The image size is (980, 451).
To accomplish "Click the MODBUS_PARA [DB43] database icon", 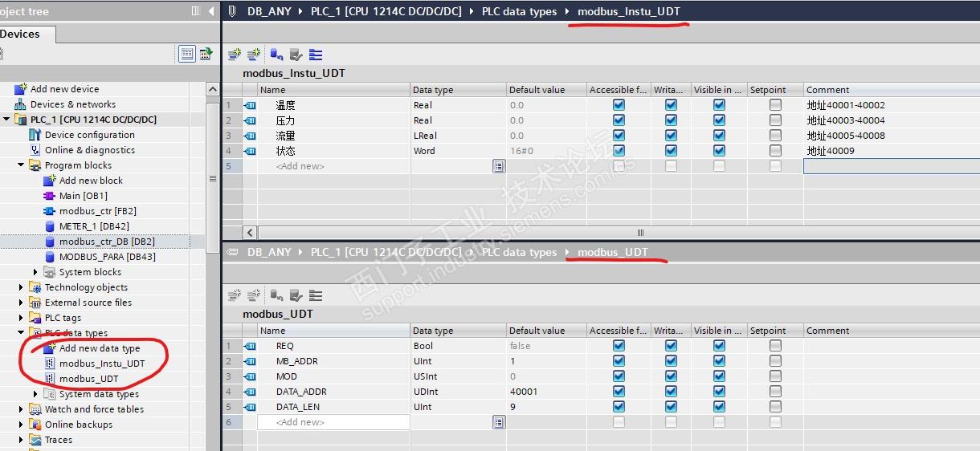I will click(x=50, y=257).
